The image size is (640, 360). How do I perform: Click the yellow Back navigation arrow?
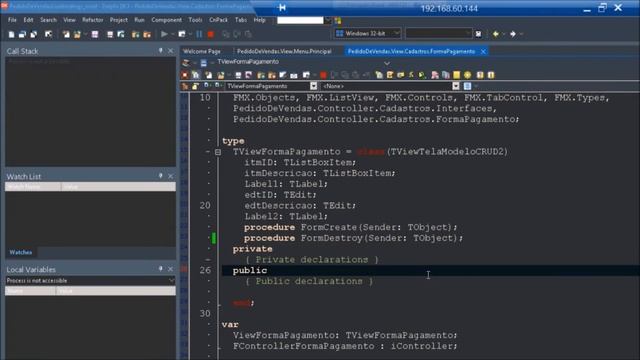(496, 34)
